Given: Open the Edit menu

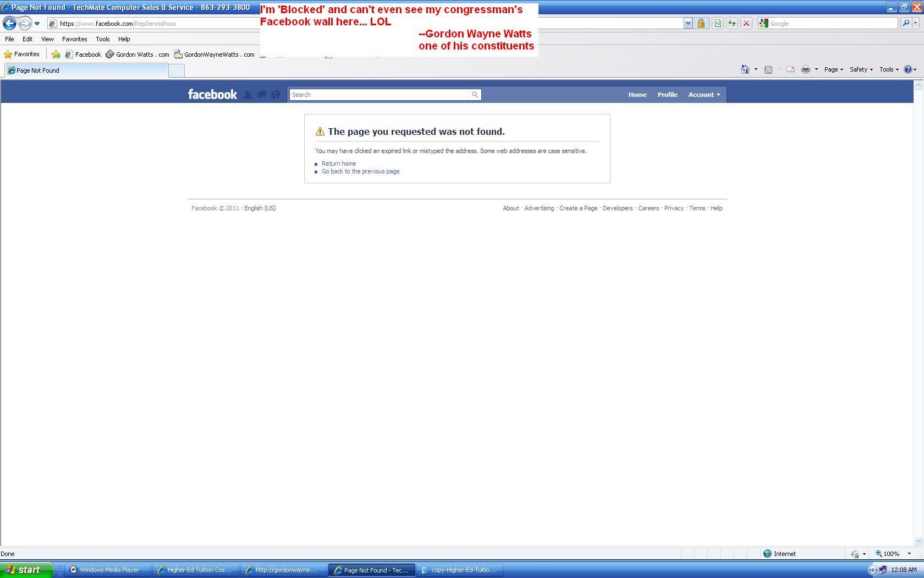Looking at the screenshot, I should pos(28,39).
